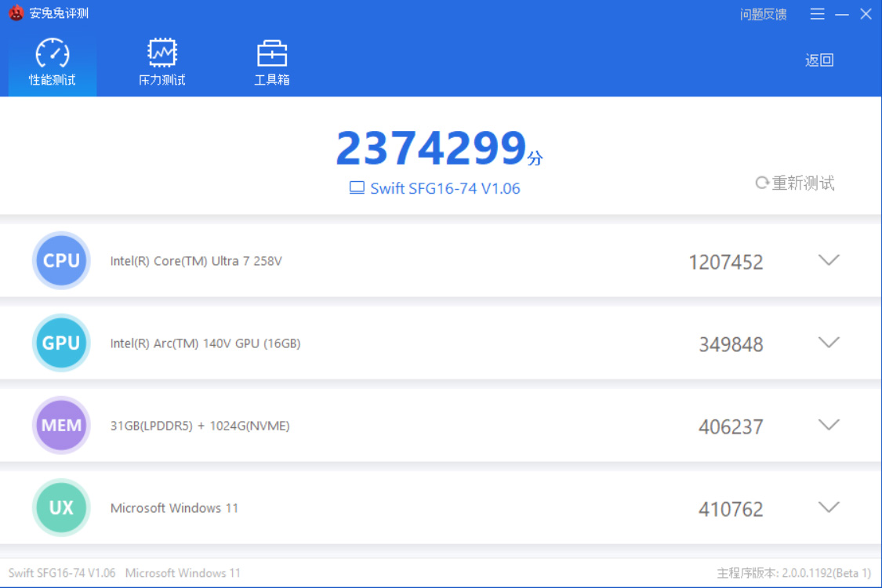Expand the MEM score details chevron
882x588 pixels.
(x=829, y=425)
